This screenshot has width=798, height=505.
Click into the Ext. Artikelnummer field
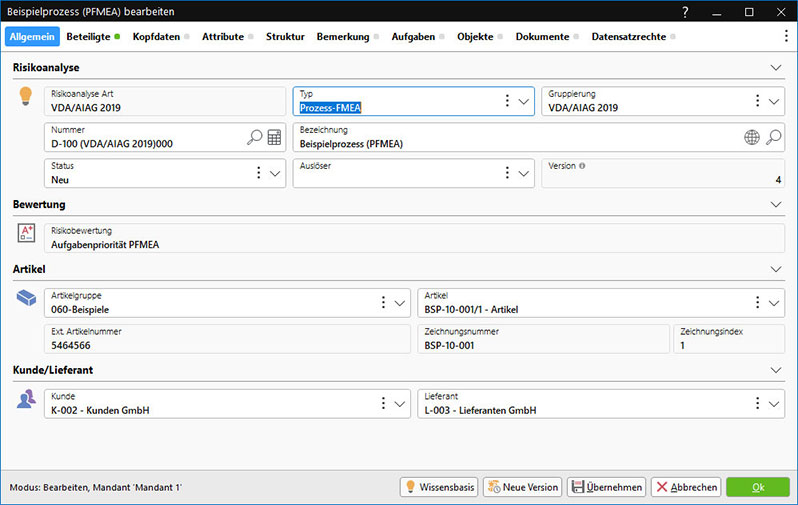[227, 338]
